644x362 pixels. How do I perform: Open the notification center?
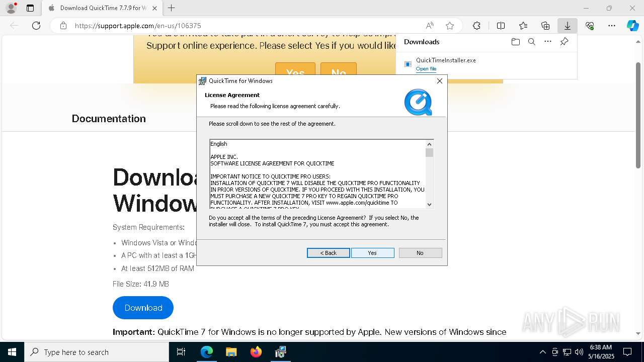click(628, 352)
